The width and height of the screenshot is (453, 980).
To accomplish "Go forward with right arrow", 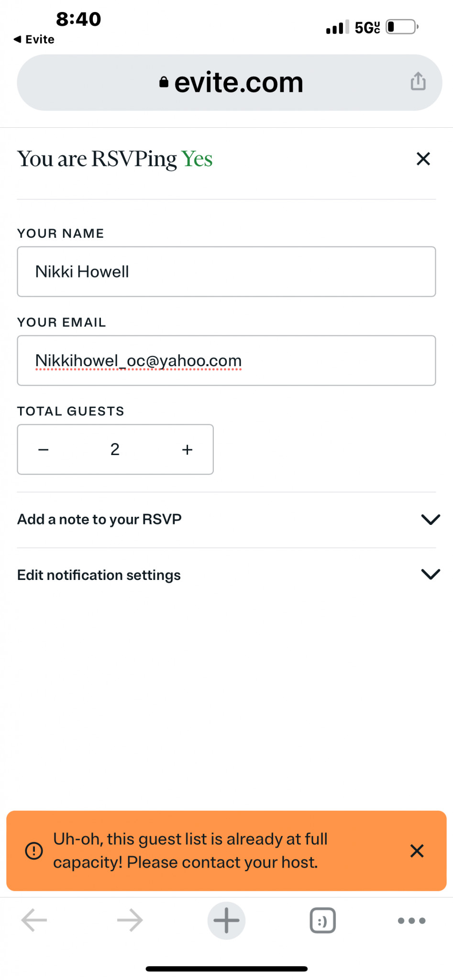I will tap(130, 920).
